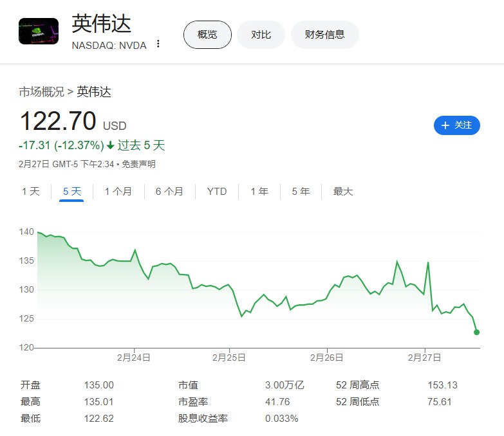Click 英伟达 in the breadcrumb
Viewport: 504px width, 436px height.
(94, 92)
